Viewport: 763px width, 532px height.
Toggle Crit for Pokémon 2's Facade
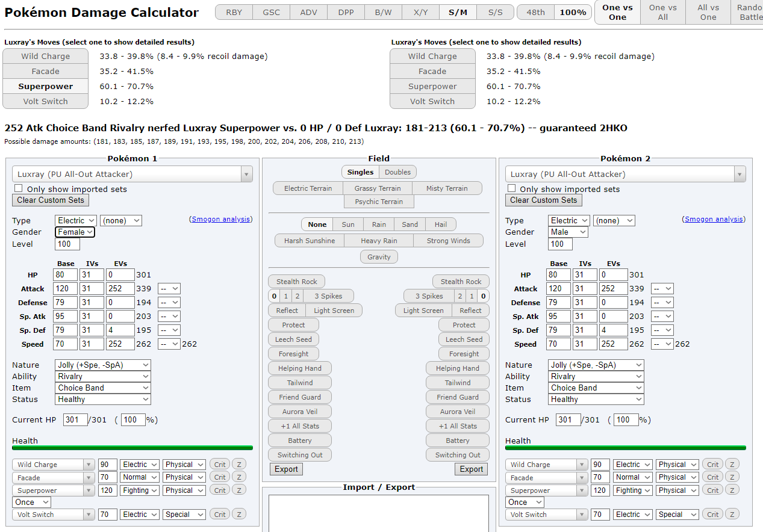pos(713,478)
